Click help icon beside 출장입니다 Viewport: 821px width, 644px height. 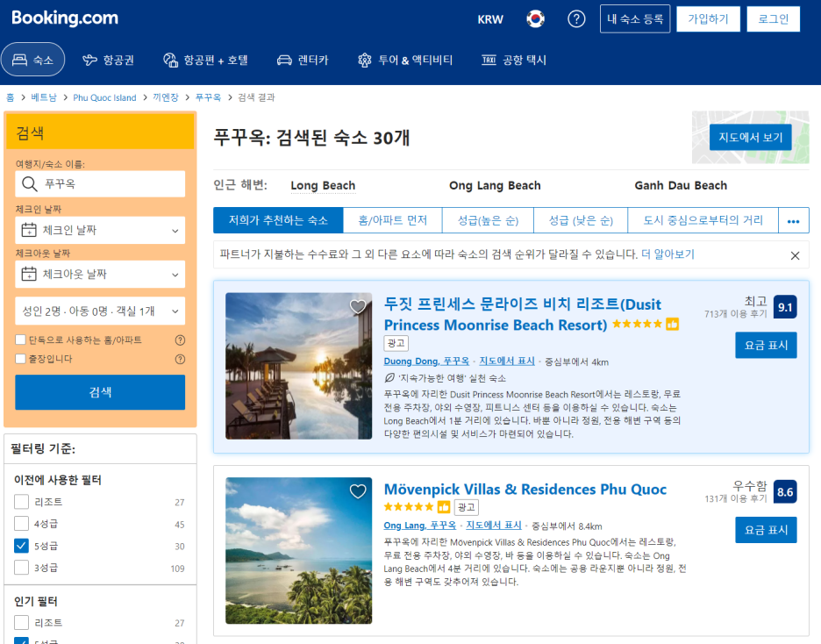180,359
